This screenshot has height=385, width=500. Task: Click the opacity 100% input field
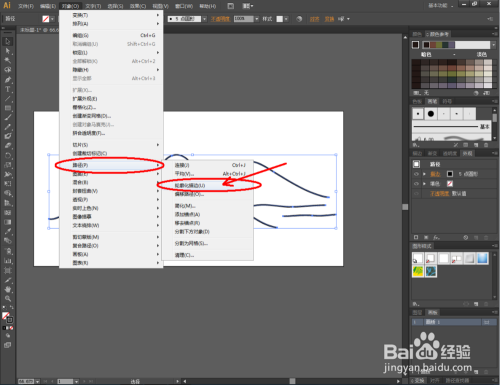click(x=244, y=19)
